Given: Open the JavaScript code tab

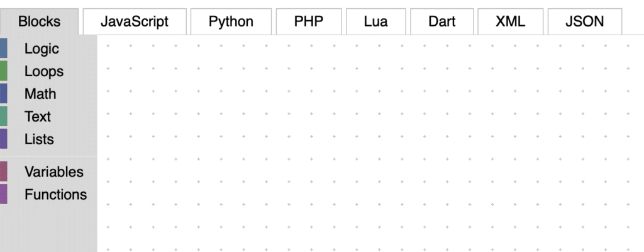Looking at the screenshot, I should (135, 21).
